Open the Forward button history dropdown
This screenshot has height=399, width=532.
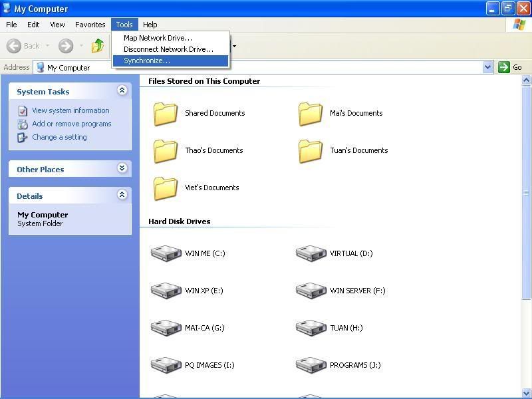(x=81, y=45)
